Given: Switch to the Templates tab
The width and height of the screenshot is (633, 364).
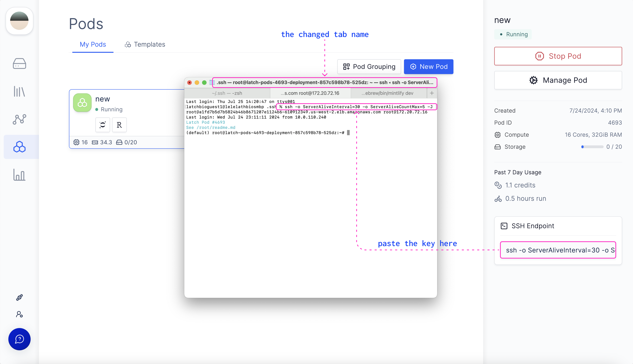Looking at the screenshot, I should [145, 45].
